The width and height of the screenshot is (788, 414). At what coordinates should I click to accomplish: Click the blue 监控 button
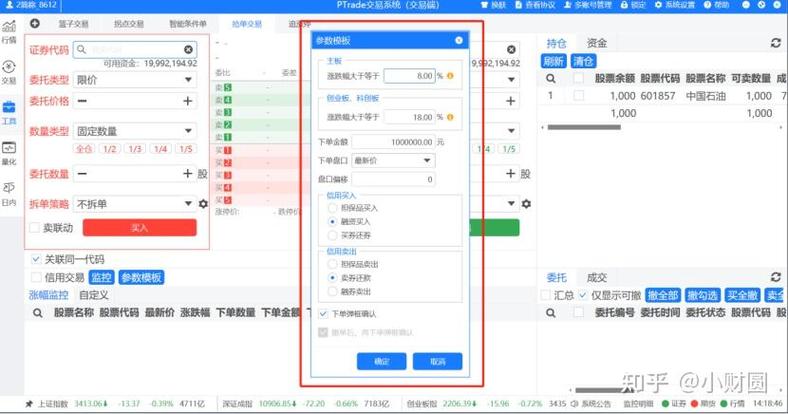pyautogui.click(x=102, y=277)
